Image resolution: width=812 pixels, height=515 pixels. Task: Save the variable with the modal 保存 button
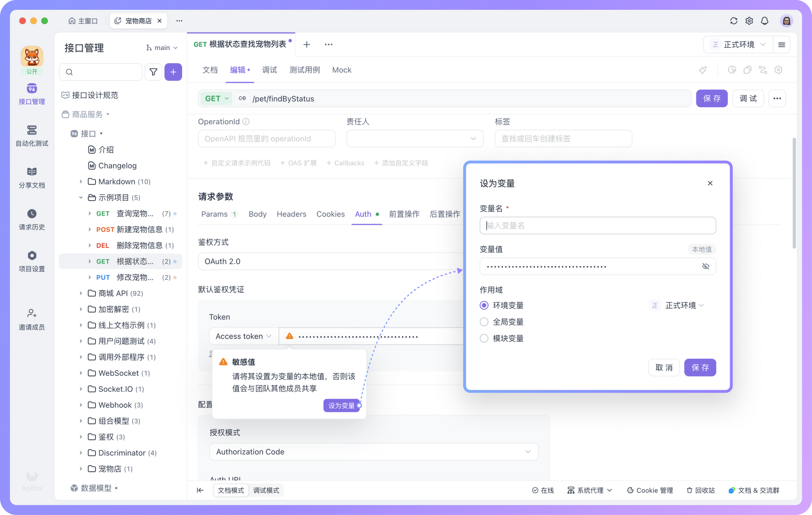pos(700,368)
